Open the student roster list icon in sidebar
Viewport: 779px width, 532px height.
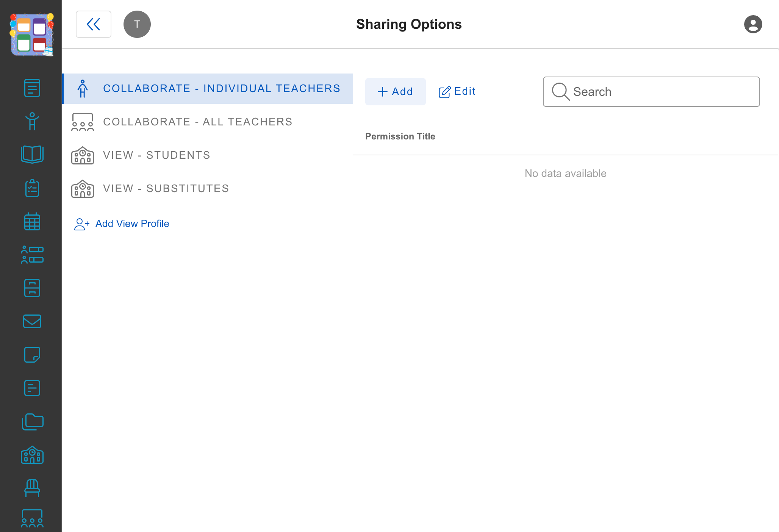pyautogui.click(x=32, y=255)
